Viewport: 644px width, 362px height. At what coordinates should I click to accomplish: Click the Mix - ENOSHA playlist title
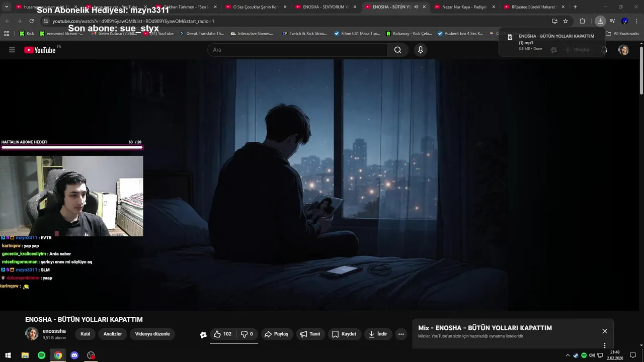click(x=485, y=328)
